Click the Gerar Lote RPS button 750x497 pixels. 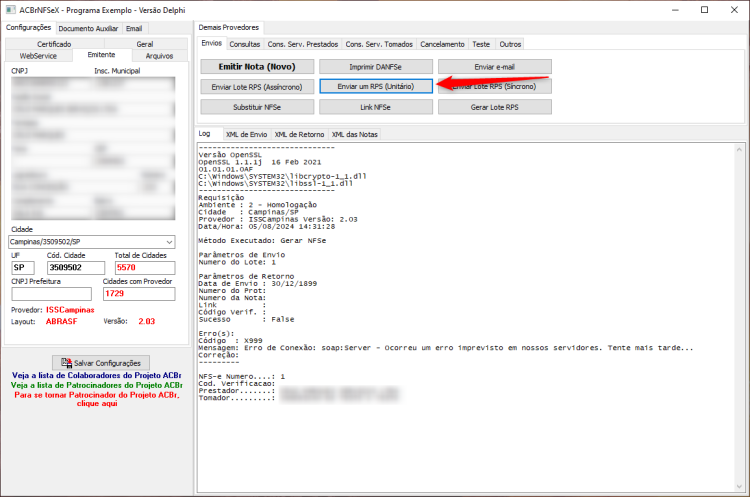click(495, 107)
